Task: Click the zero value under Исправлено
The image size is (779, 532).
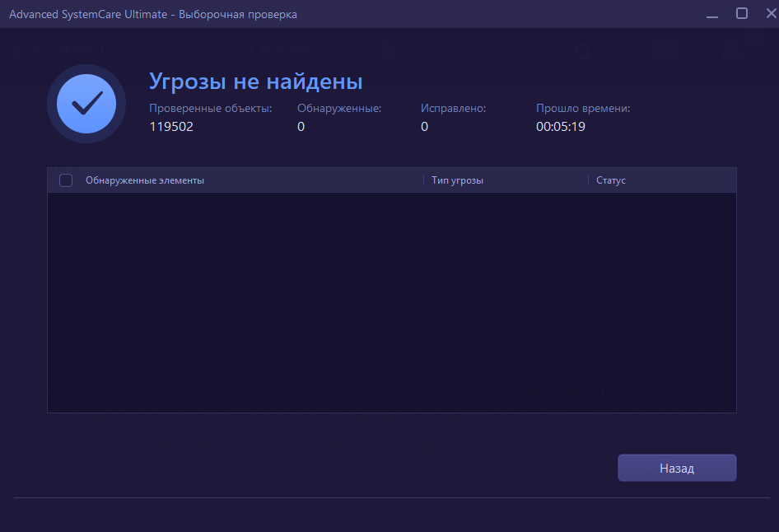Action: 425,127
